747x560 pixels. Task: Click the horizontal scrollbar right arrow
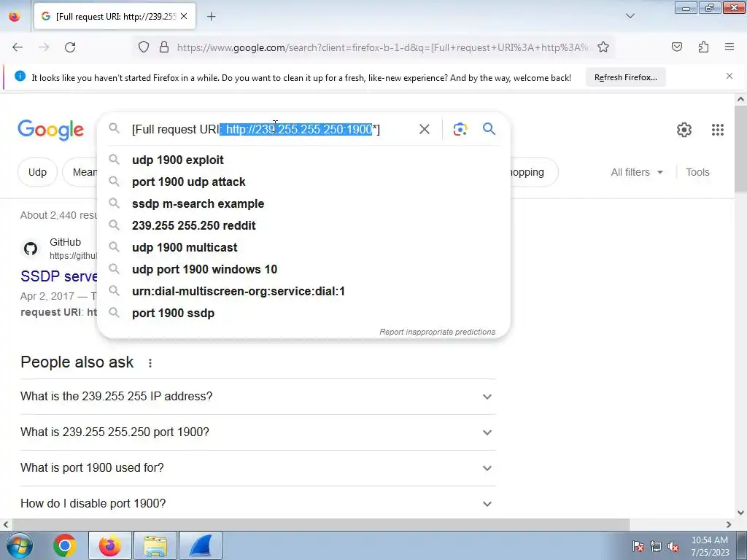click(729, 525)
